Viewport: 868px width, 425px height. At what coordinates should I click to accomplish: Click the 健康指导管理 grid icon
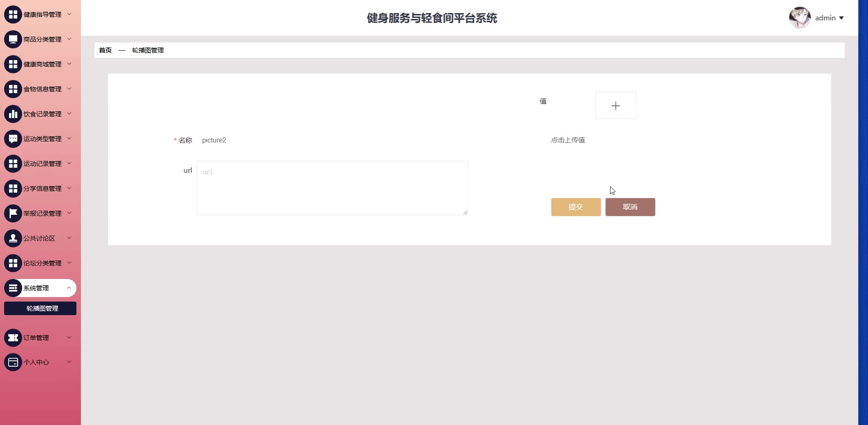[13, 14]
